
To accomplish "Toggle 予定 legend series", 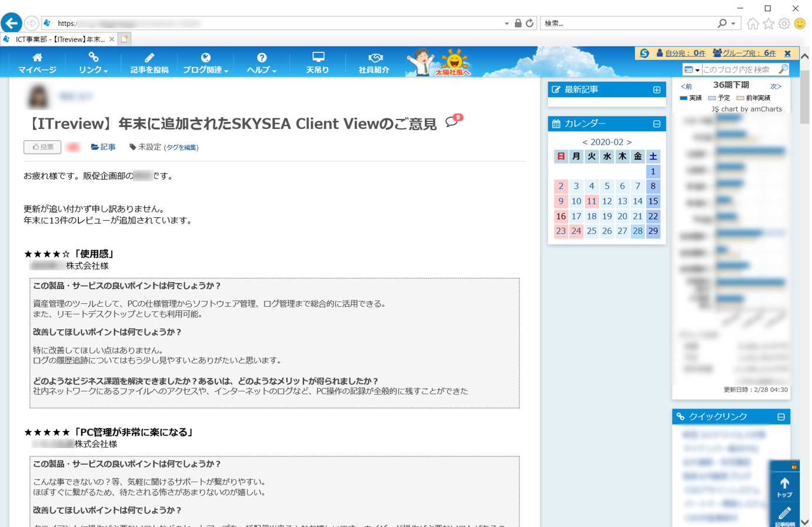I will pos(719,98).
